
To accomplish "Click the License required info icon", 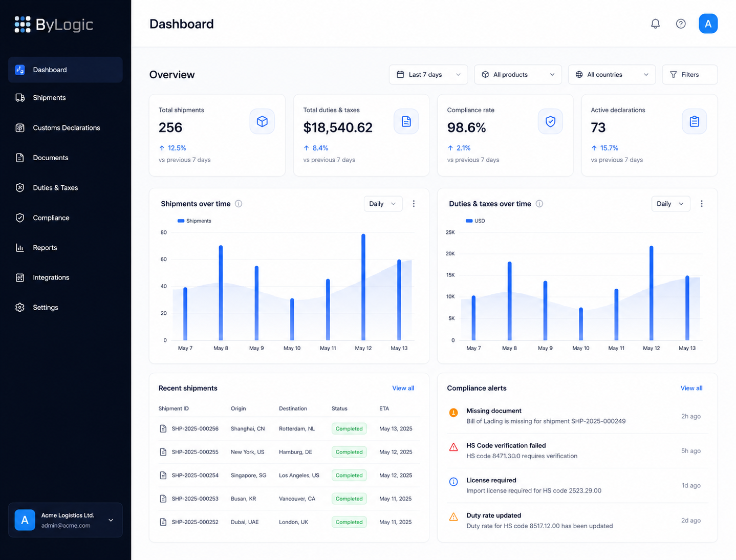I will [453, 482].
